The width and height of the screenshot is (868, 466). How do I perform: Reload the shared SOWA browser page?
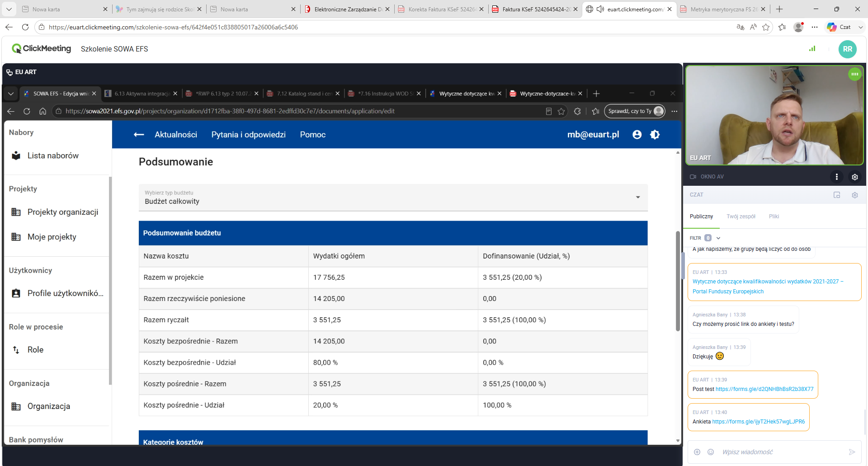(27, 111)
